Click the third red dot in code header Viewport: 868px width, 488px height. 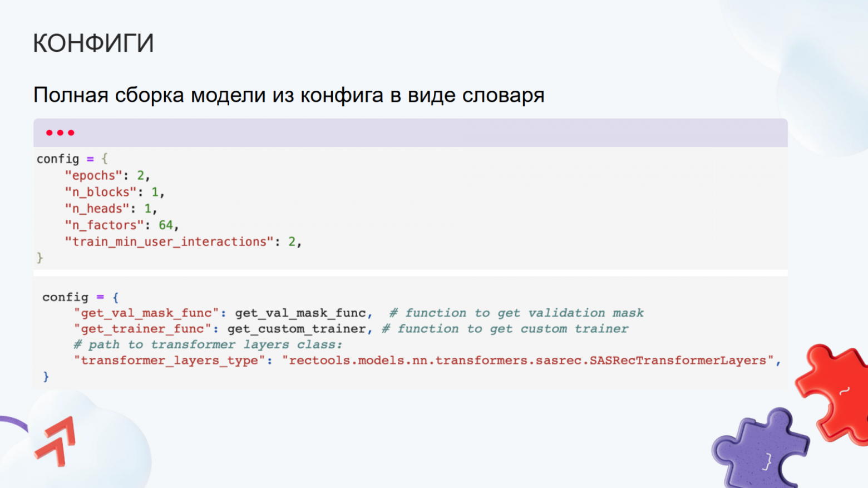tap(71, 132)
